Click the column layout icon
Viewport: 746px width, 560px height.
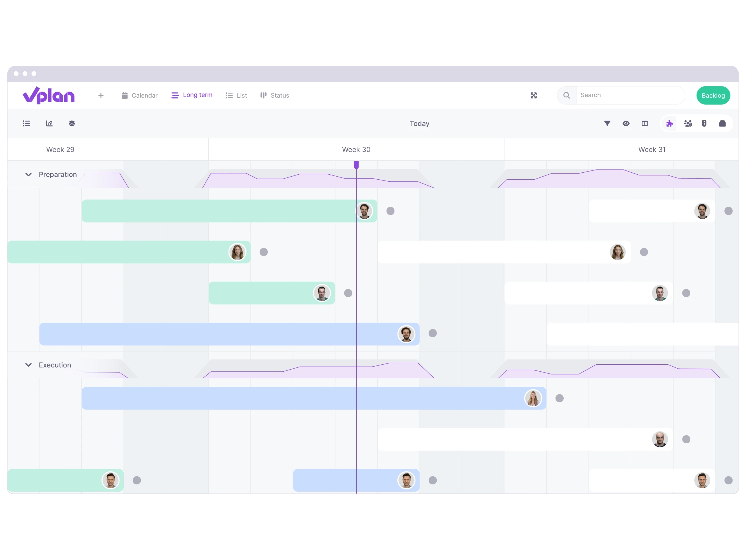point(646,123)
